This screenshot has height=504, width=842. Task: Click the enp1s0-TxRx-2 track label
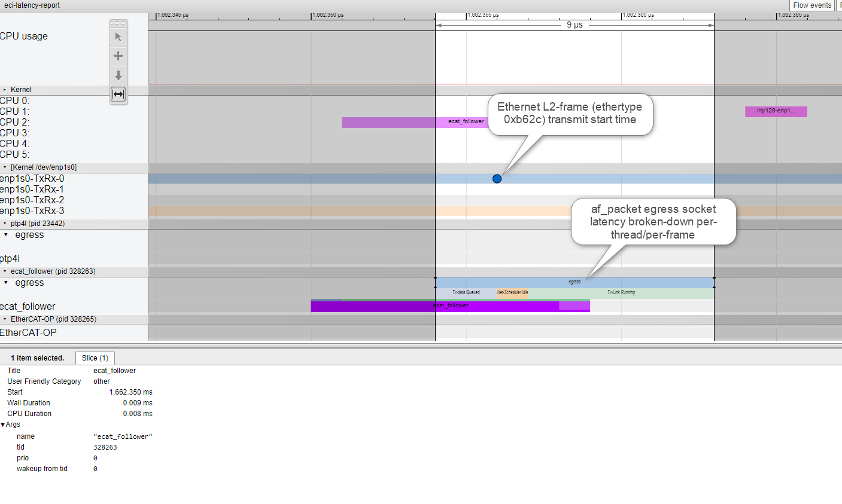pos(32,200)
